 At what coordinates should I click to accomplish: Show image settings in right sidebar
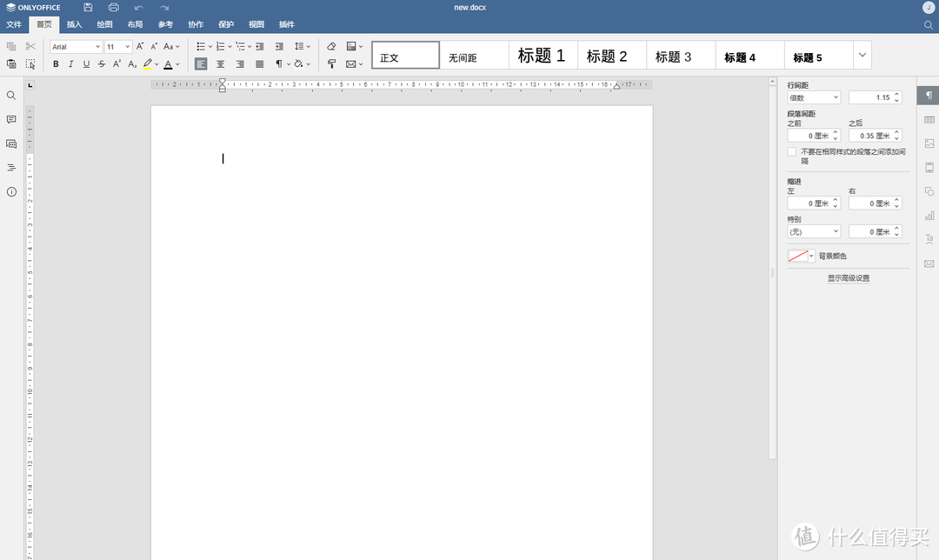coord(929,142)
